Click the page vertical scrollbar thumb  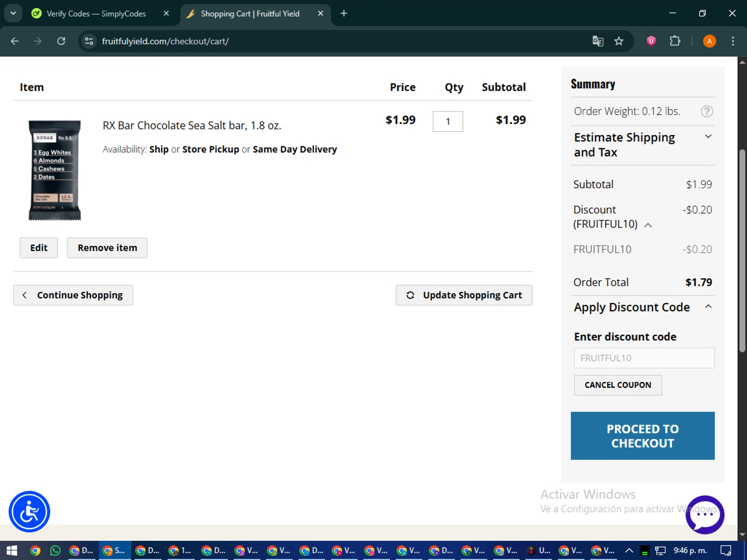742,251
